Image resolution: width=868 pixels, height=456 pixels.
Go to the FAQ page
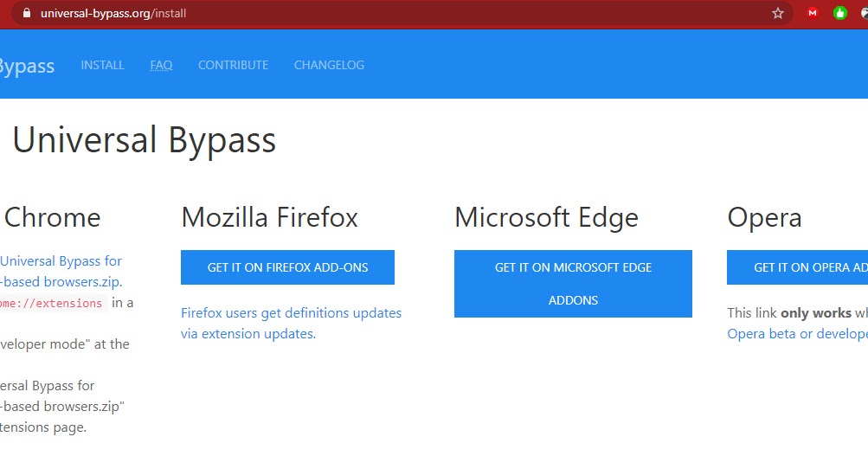click(161, 65)
